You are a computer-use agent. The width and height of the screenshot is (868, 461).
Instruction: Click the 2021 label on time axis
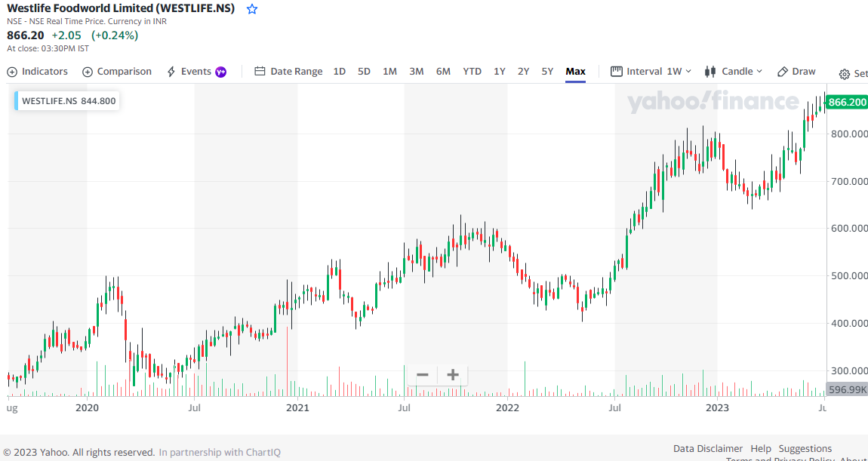[298, 408]
